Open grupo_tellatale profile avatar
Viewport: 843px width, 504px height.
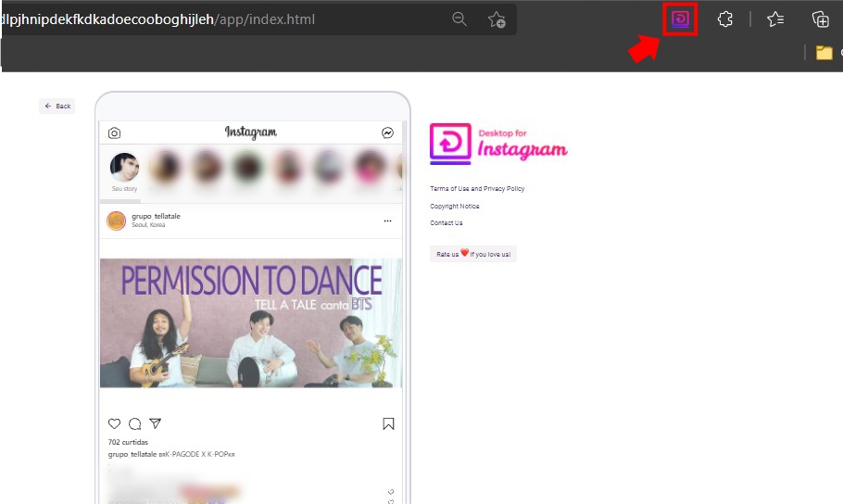coord(116,220)
